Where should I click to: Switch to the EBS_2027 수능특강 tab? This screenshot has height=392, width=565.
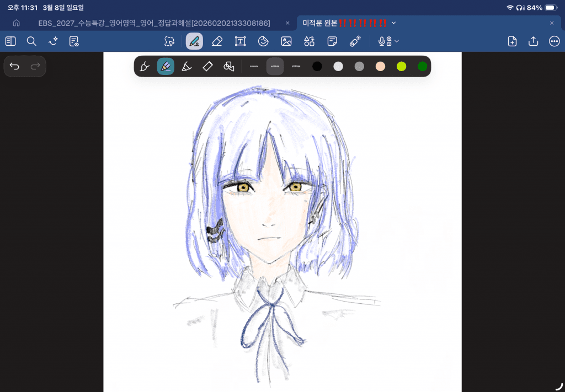[154, 23]
